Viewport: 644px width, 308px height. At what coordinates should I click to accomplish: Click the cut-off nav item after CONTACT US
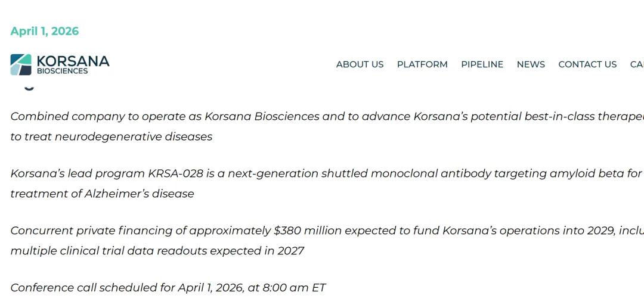coord(637,64)
